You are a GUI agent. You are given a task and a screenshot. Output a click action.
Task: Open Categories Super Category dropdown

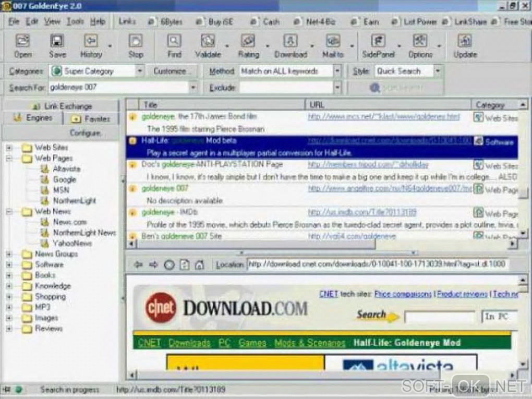(139, 71)
